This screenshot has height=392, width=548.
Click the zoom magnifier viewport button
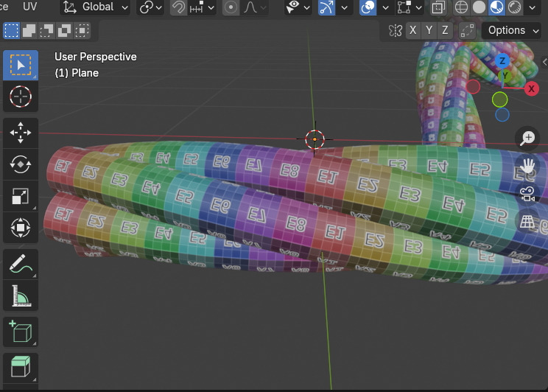click(527, 138)
